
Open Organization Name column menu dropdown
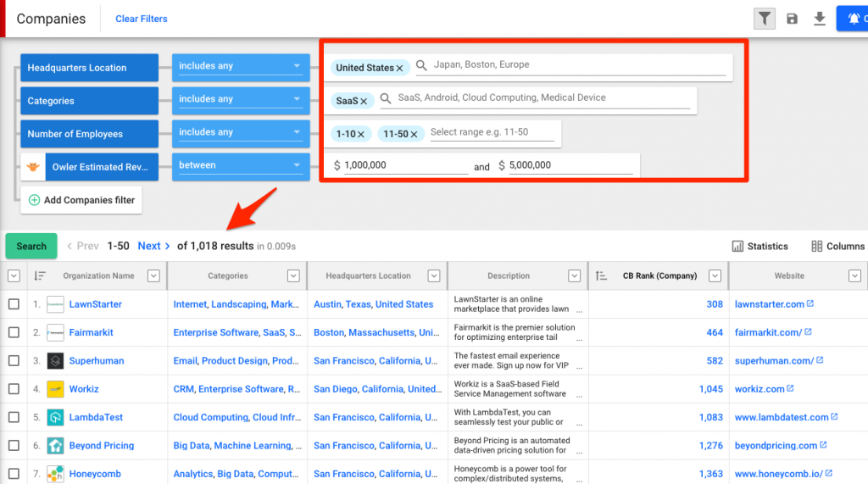pos(154,275)
